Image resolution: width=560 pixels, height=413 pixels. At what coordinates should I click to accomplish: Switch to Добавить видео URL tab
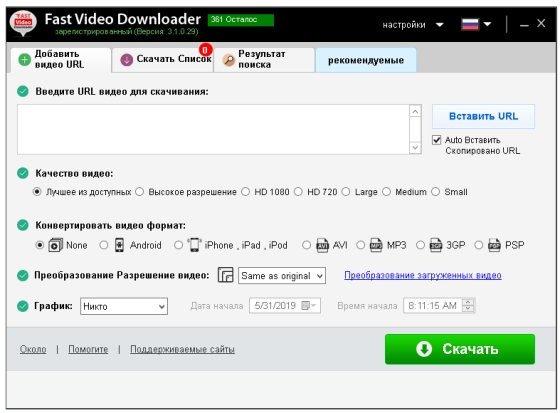[x=61, y=60]
